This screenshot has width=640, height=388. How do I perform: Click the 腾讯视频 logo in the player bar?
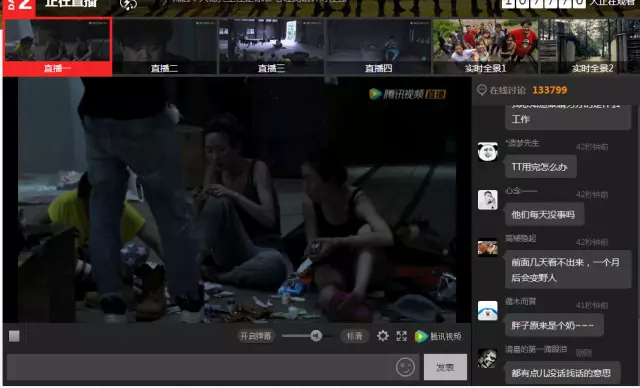[x=438, y=336]
